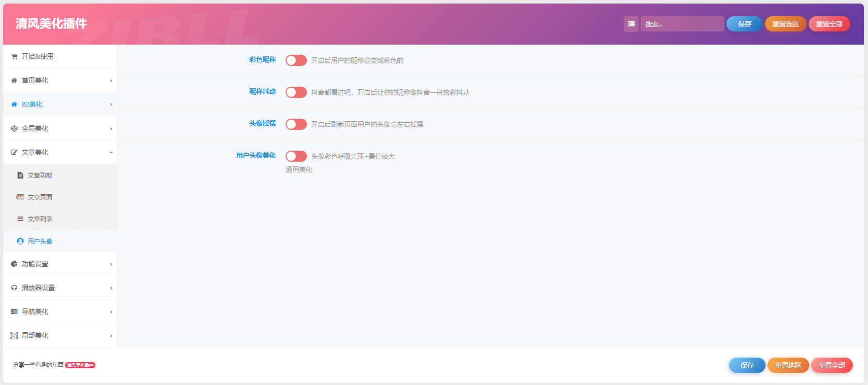Enable the 彩色昵称 toggle
868x385 pixels.
(x=296, y=60)
